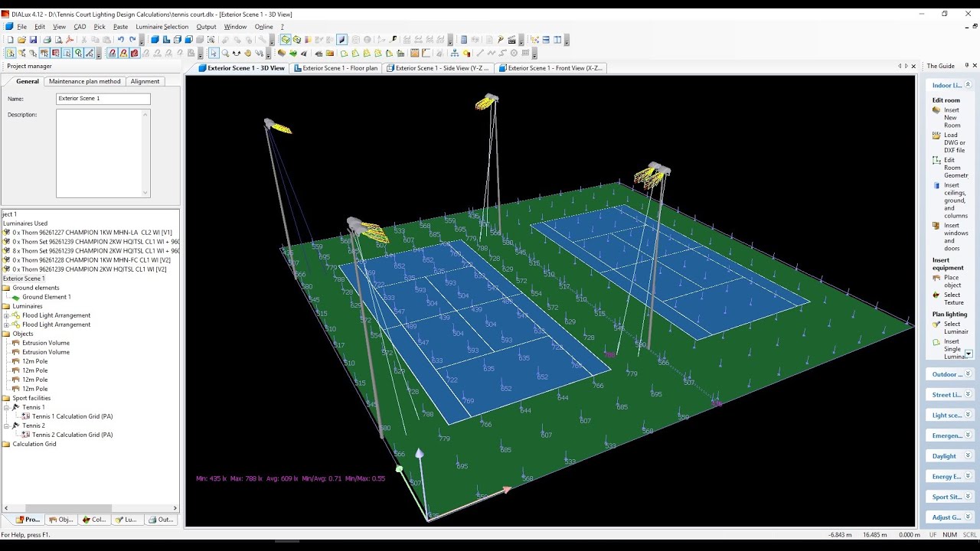Click the Print icon in toolbar
Viewport: 980px width, 551px height.
(47, 40)
